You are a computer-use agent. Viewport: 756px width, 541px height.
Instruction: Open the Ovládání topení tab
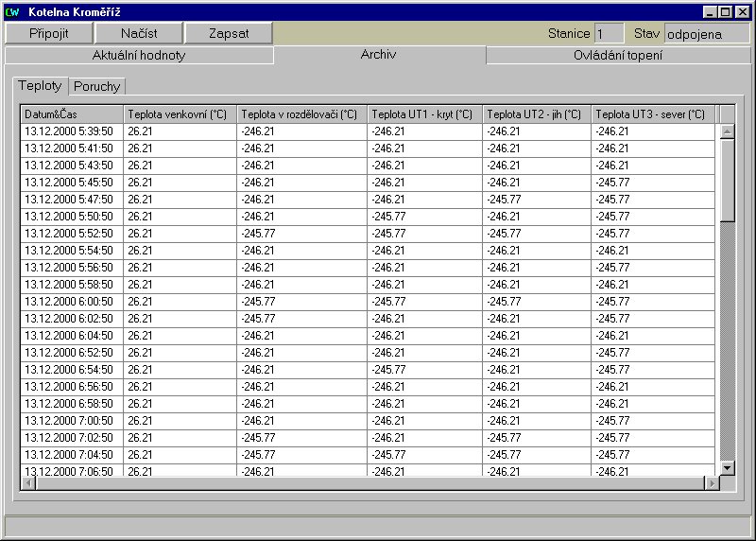pyautogui.click(x=617, y=55)
